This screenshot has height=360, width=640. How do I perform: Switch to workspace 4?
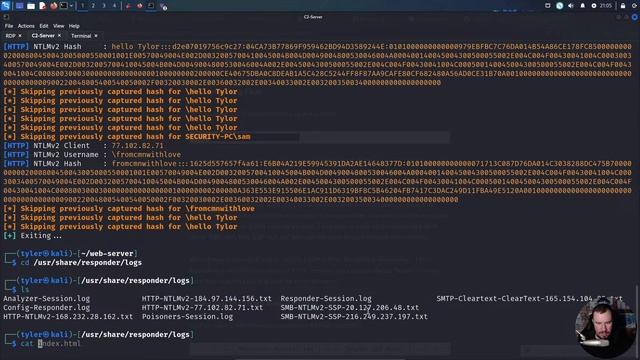coord(114,6)
